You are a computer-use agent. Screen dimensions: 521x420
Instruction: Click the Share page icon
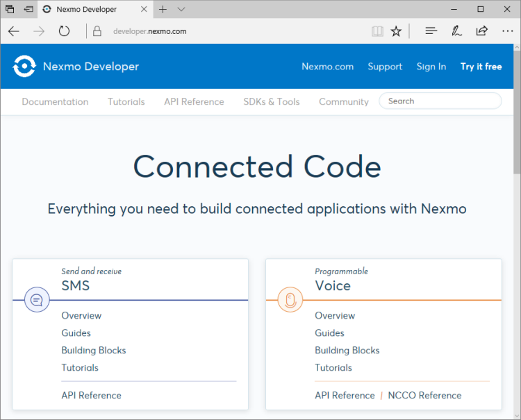point(482,31)
